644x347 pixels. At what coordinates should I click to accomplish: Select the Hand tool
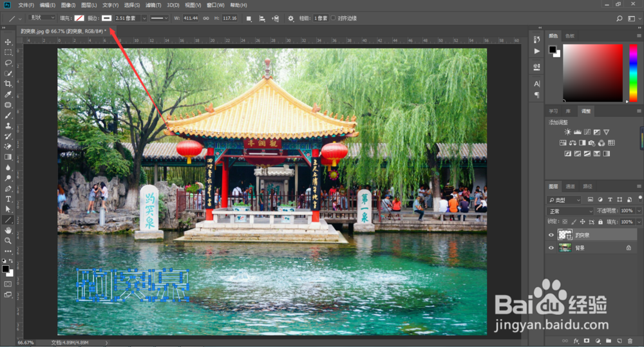click(8, 230)
